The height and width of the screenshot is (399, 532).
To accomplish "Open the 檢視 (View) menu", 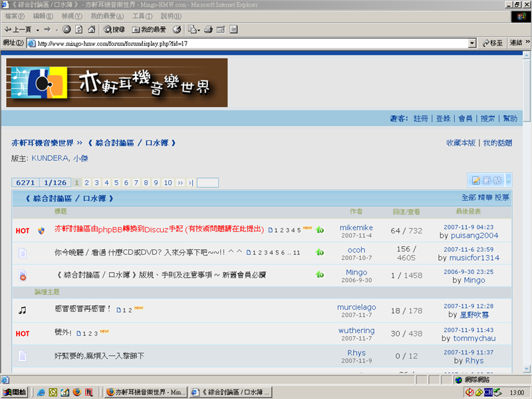I will click(x=68, y=15).
